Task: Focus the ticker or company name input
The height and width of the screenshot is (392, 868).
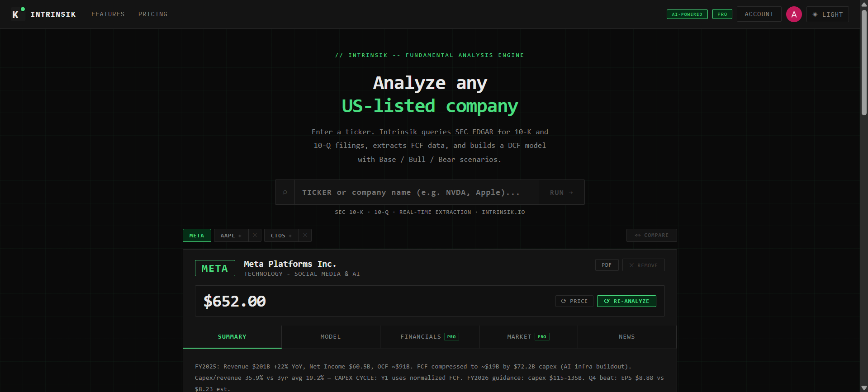Action: [417, 192]
